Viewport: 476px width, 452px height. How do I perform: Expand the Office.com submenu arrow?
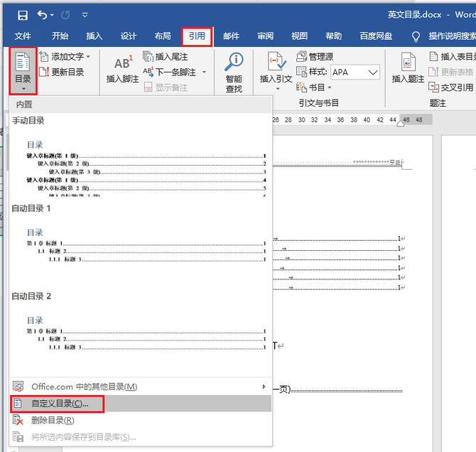point(264,387)
